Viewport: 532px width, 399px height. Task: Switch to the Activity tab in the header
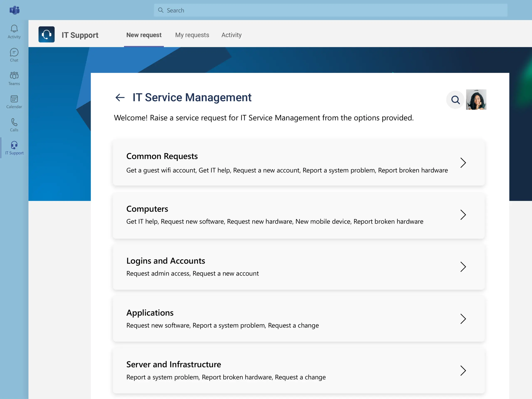tap(231, 35)
